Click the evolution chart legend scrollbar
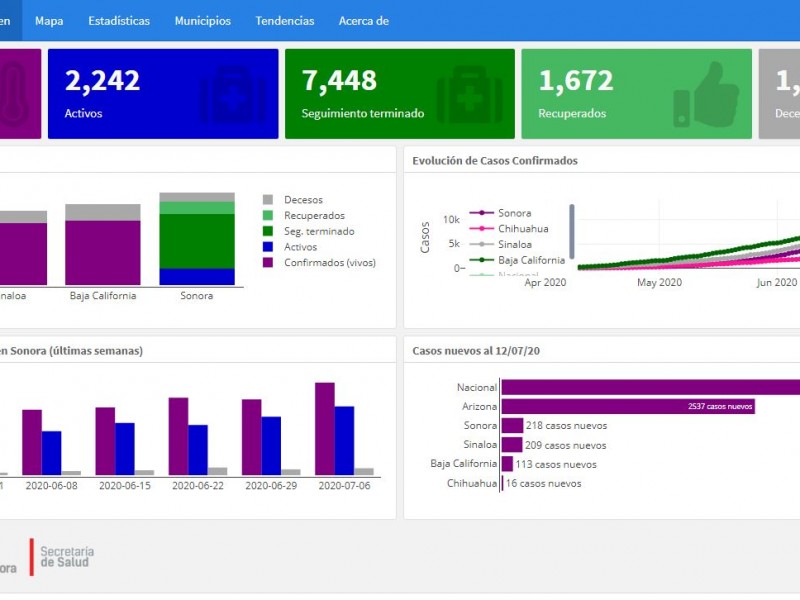Image resolution: width=800 pixels, height=600 pixels. point(572,232)
